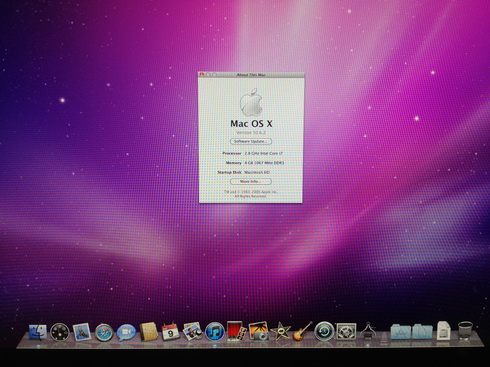This screenshot has width=490, height=367.
Task: Open System Preferences gear icon
Action: pos(346,332)
